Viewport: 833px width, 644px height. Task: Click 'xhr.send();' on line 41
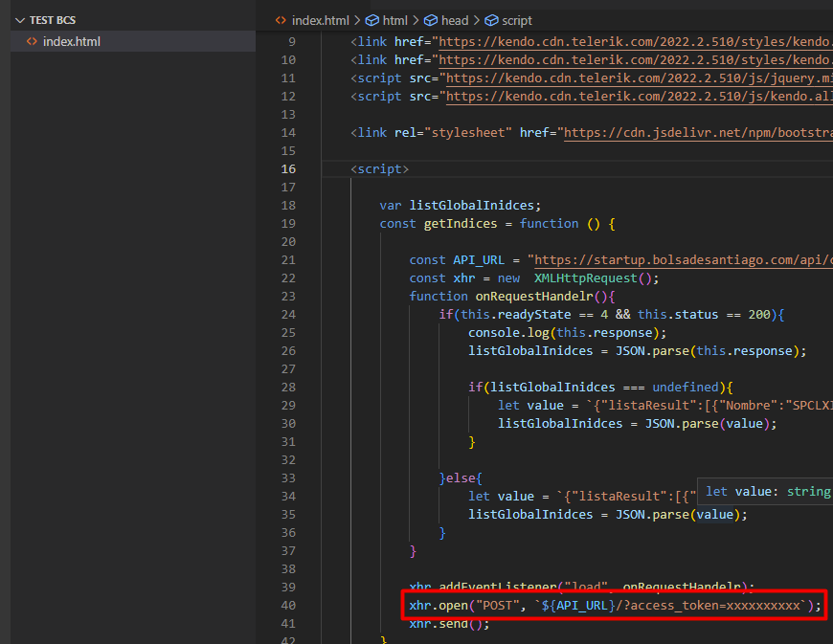pos(449,624)
